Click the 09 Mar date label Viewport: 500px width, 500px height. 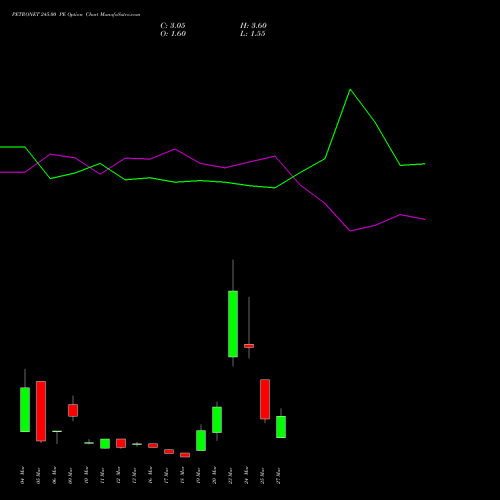pos(70,475)
